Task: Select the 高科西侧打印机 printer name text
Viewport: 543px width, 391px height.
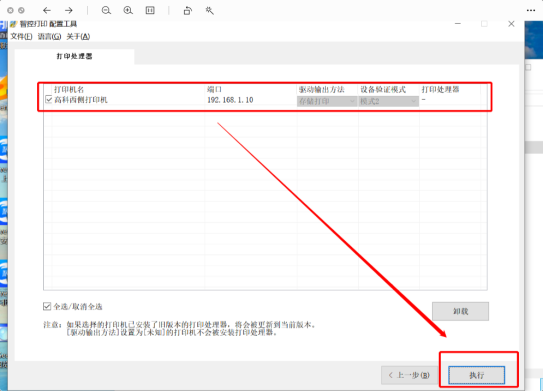Action: (81, 100)
